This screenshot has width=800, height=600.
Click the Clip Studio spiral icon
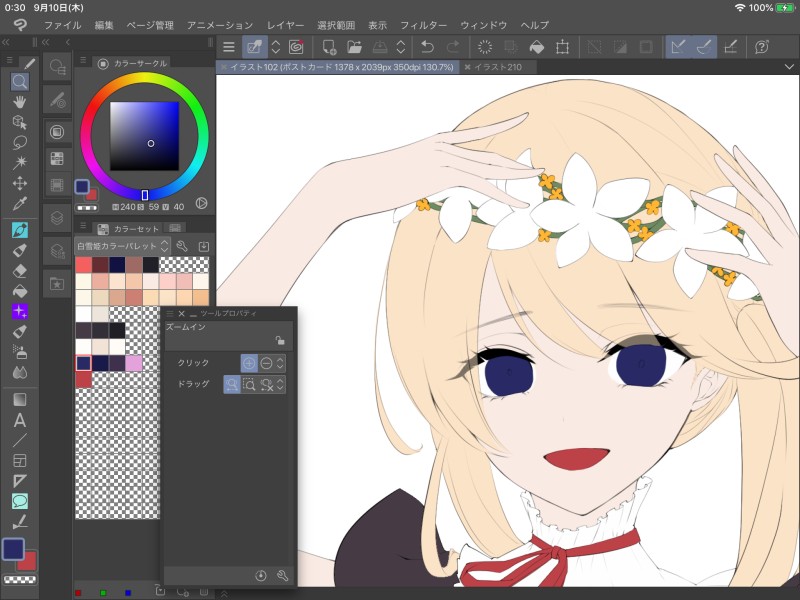296,47
